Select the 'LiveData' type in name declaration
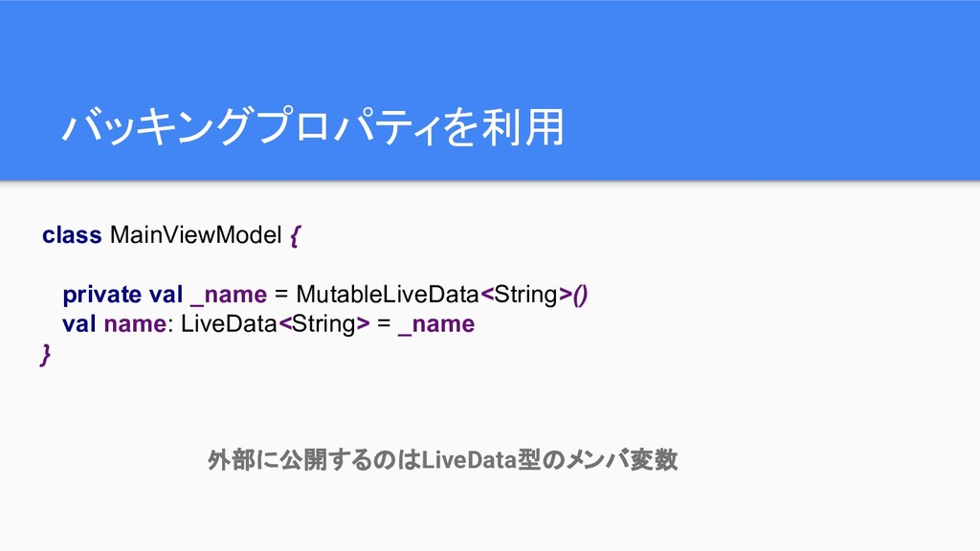The height and width of the screenshot is (551, 980). [x=229, y=324]
